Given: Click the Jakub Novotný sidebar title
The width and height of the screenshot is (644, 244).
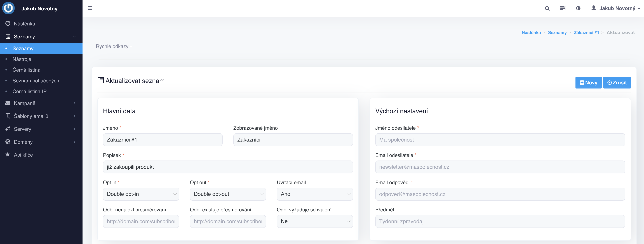Looking at the screenshot, I should tap(39, 8).
